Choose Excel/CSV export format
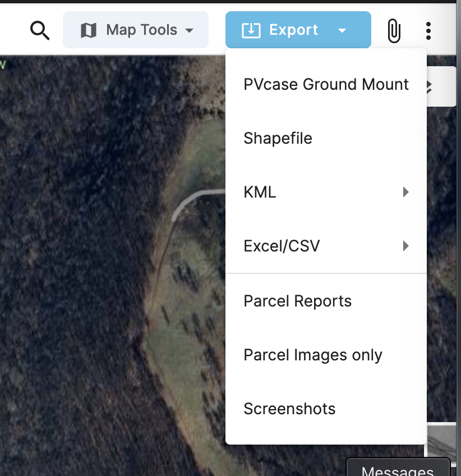This screenshot has height=476, width=461. (282, 246)
